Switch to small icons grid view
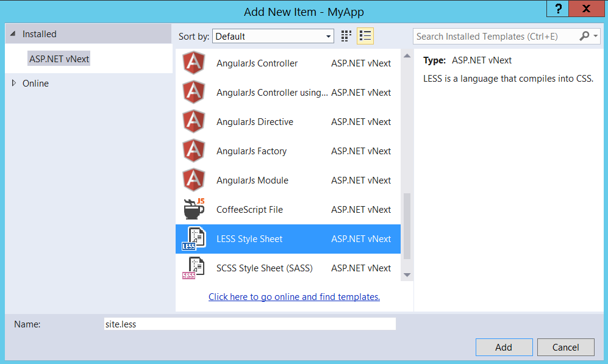 346,36
